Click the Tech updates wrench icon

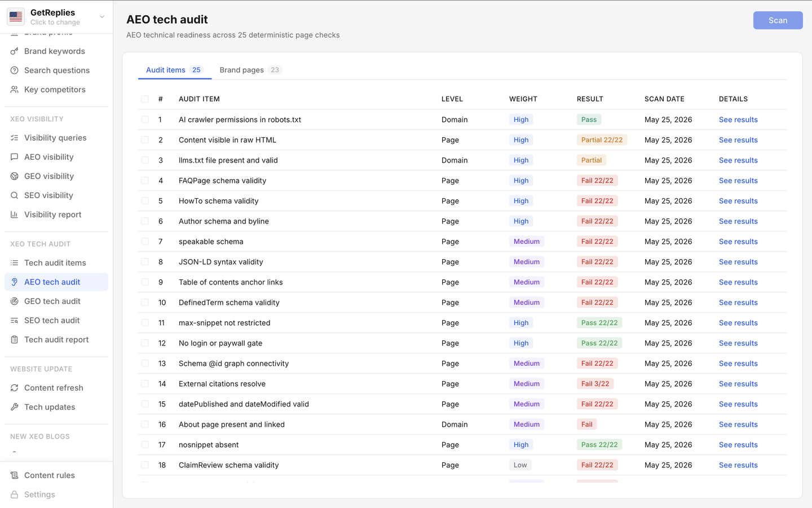coord(15,407)
